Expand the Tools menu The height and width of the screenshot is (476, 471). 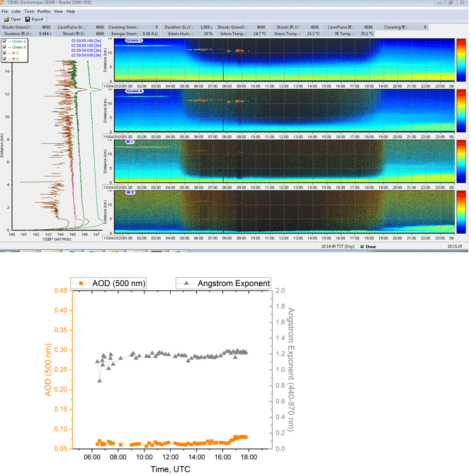(29, 12)
